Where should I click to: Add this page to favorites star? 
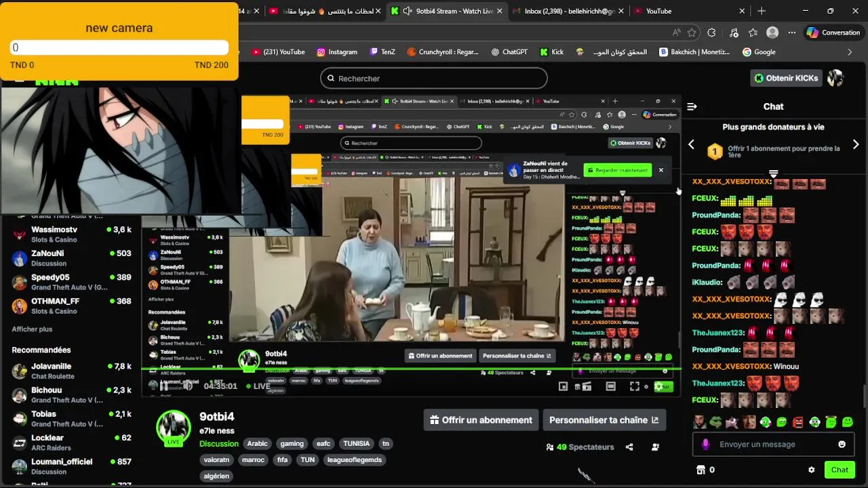(692, 33)
